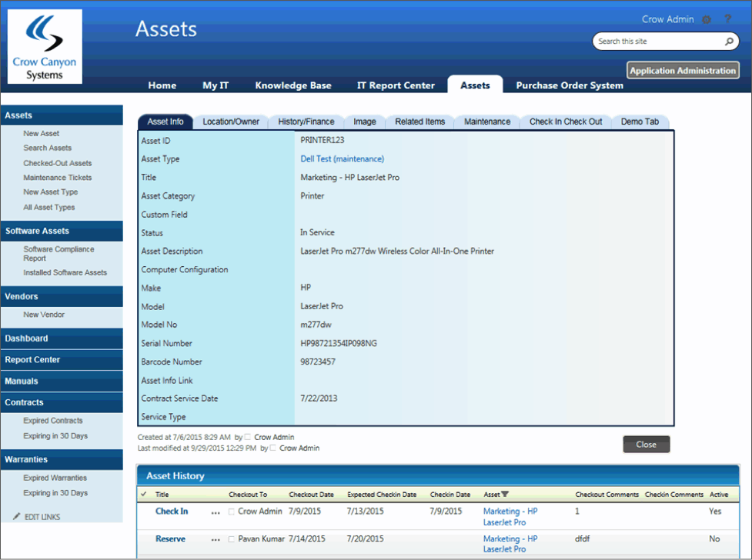Switch to Check In Check Out tab
The height and width of the screenshot is (560, 752).
click(x=566, y=122)
